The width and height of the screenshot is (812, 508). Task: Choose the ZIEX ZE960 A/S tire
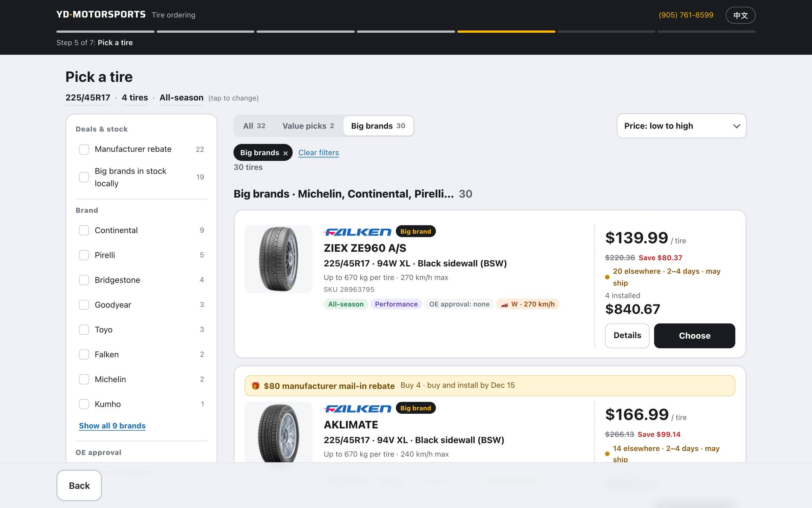point(695,336)
